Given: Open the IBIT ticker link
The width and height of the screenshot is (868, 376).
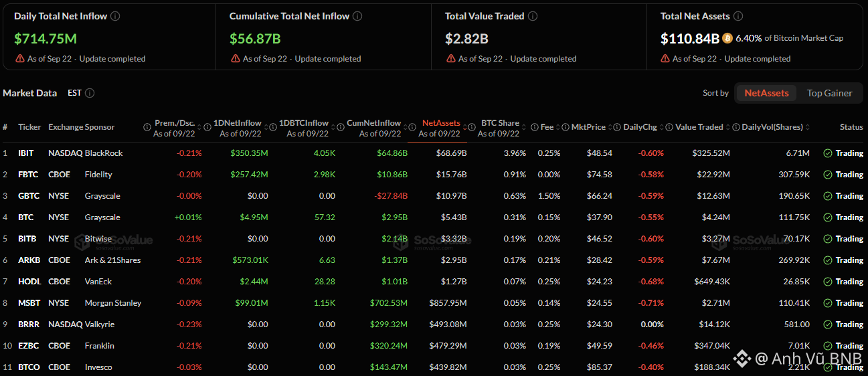Looking at the screenshot, I should (27, 153).
